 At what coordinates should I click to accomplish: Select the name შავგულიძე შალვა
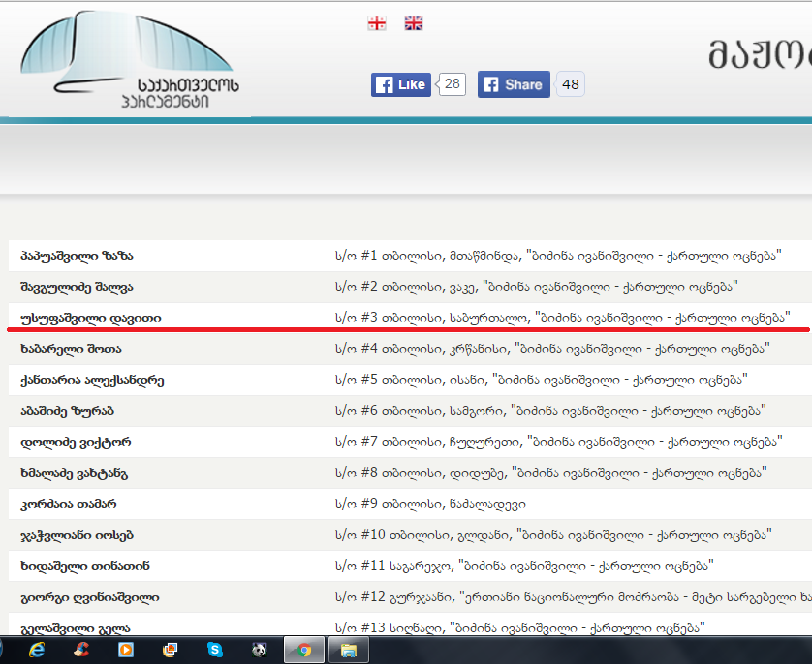point(77,287)
